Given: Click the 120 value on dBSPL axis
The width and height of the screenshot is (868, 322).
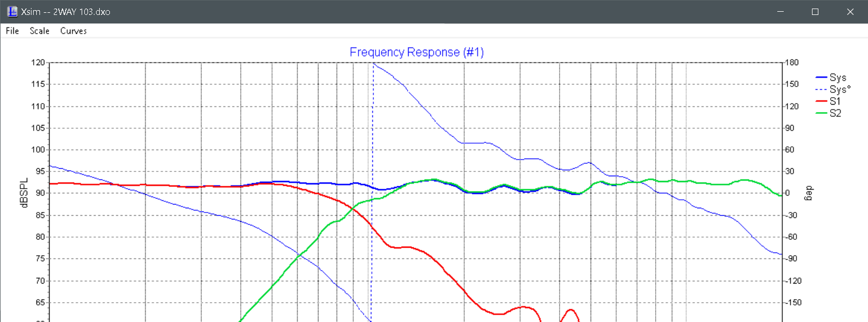Looking at the screenshot, I should pos(38,62).
